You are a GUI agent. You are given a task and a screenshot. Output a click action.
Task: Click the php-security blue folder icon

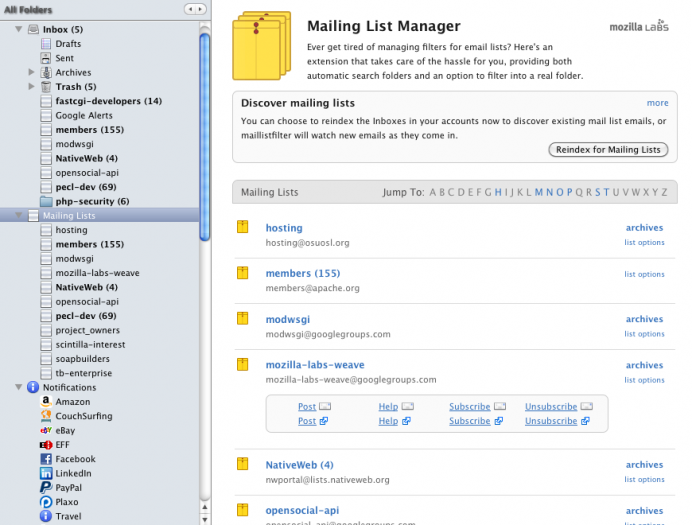[x=46, y=201]
